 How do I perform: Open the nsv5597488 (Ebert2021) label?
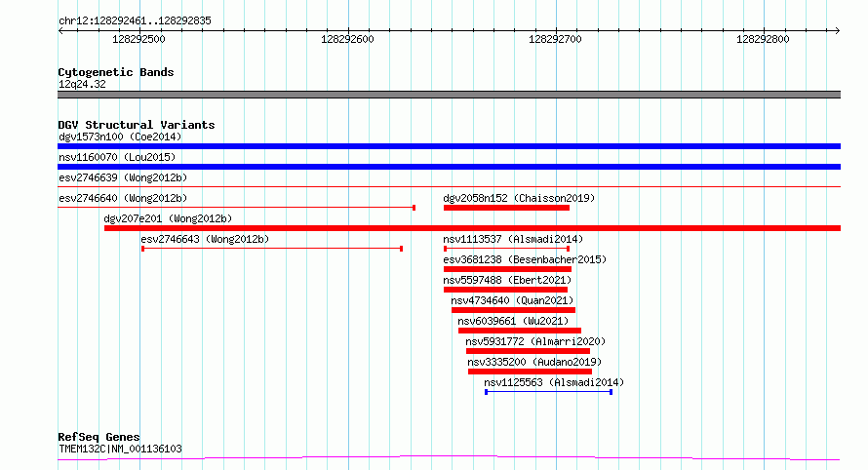point(507,280)
